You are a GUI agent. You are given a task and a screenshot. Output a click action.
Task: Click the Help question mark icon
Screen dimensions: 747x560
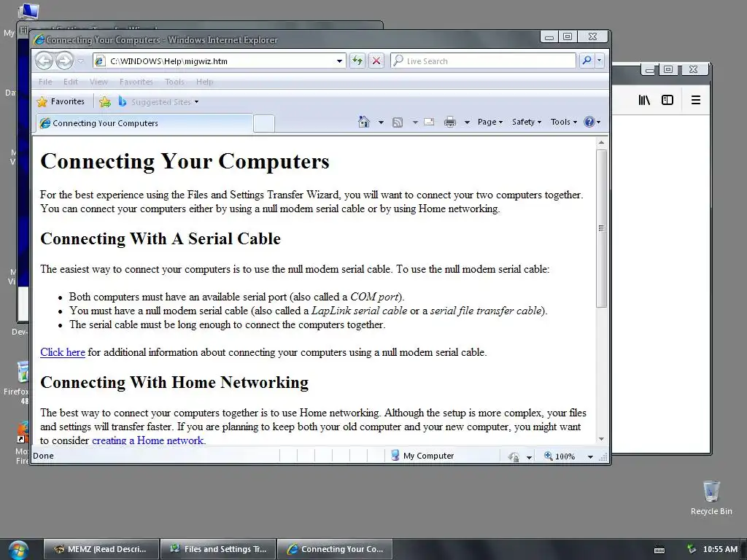(x=592, y=122)
